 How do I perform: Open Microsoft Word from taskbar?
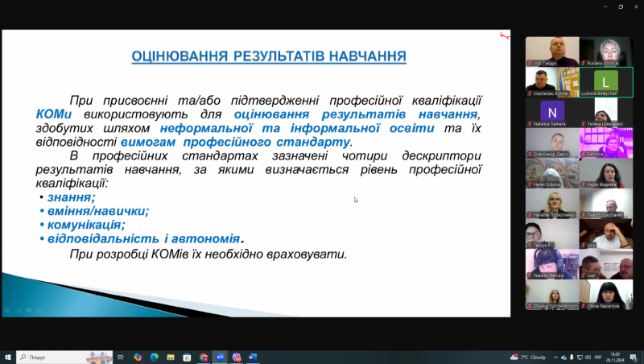point(253,357)
